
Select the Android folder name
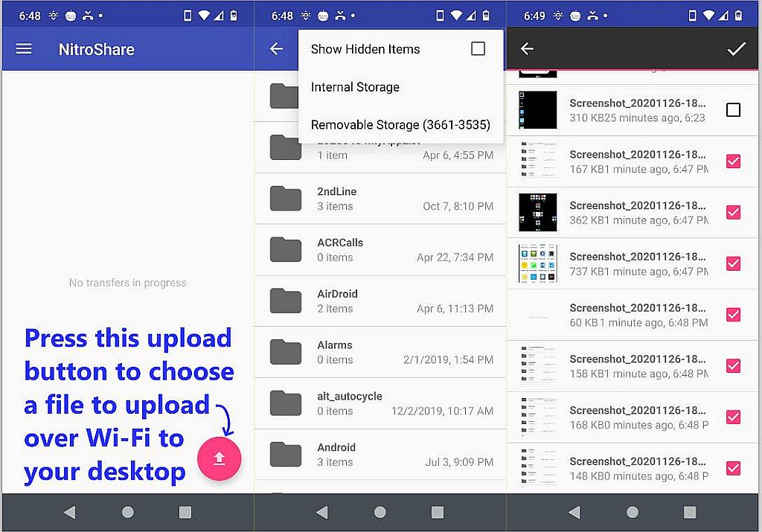(336, 447)
